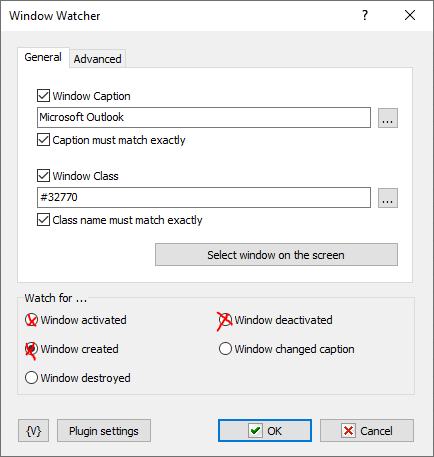Uncheck the Window Caption checkbox

coord(43,96)
